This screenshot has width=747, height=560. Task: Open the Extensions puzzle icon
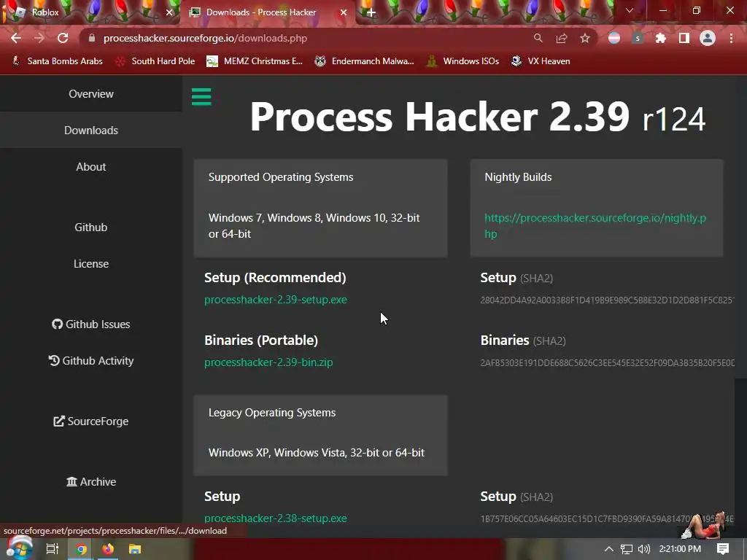point(660,38)
